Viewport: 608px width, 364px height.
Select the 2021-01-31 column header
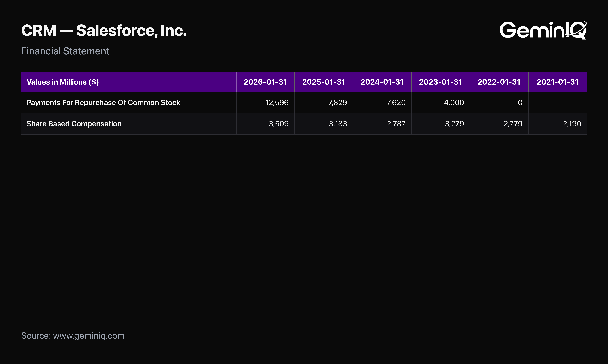557,82
